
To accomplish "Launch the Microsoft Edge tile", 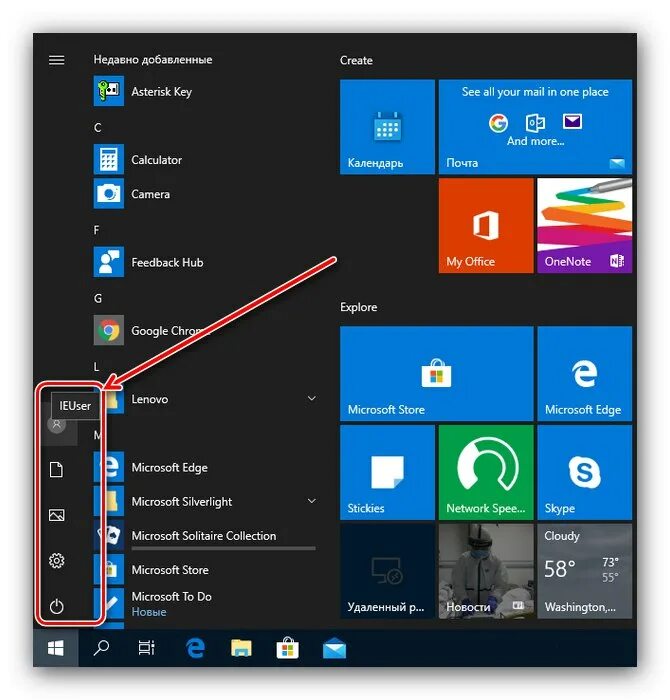I will coord(585,374).
